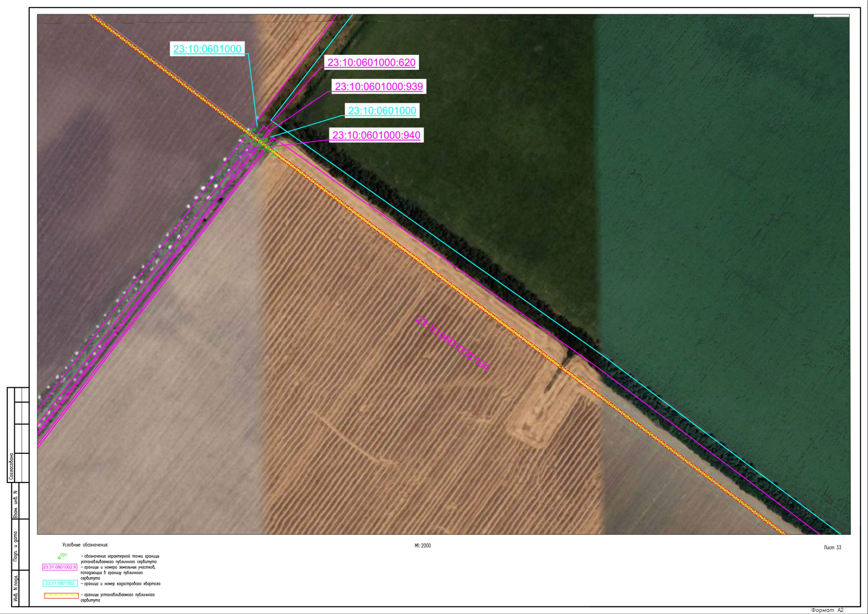Select the scale text М1:2000
868x614 pixels.
coord(422,546)
